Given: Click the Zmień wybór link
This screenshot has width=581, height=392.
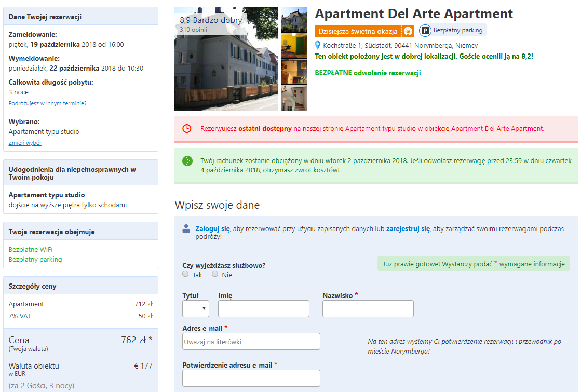Looking at the screenshot, I should (x=25, y=143).
